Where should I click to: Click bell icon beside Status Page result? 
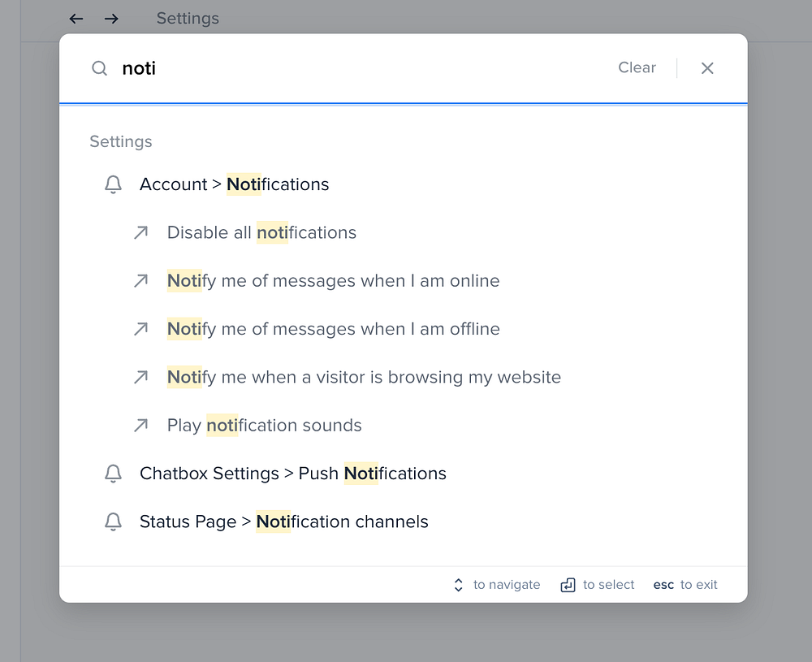point(114,522)
